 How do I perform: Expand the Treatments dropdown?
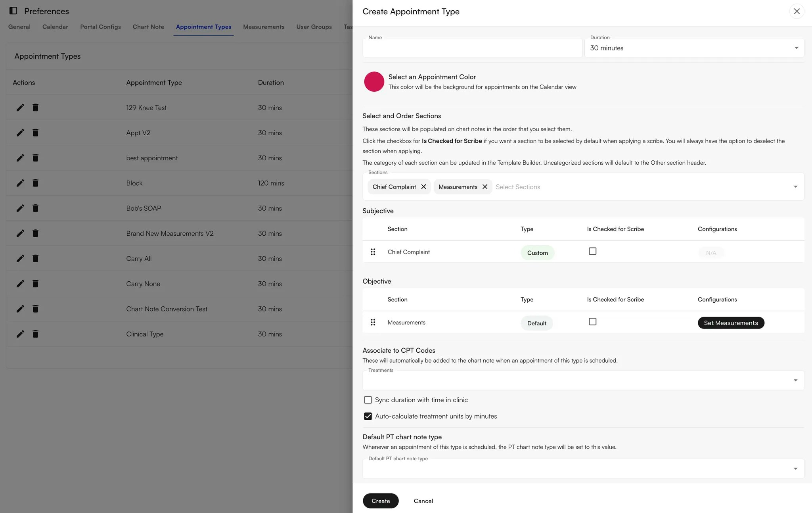click(583, 380)
